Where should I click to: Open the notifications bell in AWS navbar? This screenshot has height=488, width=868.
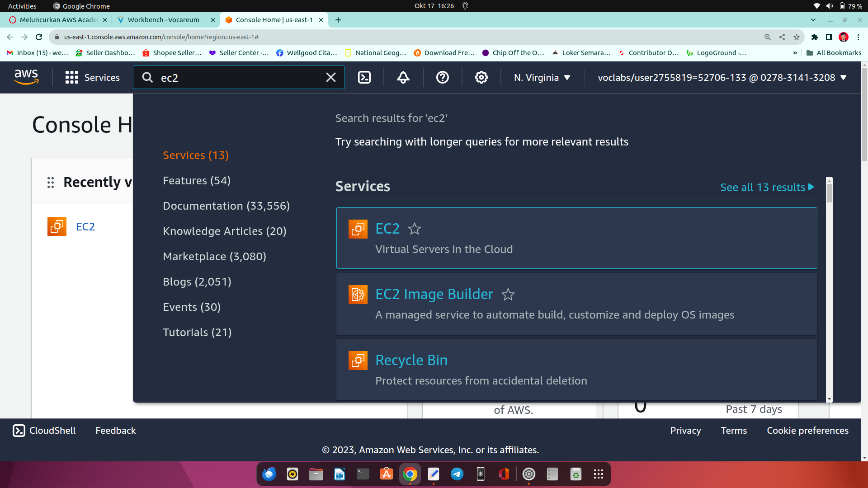403,78
